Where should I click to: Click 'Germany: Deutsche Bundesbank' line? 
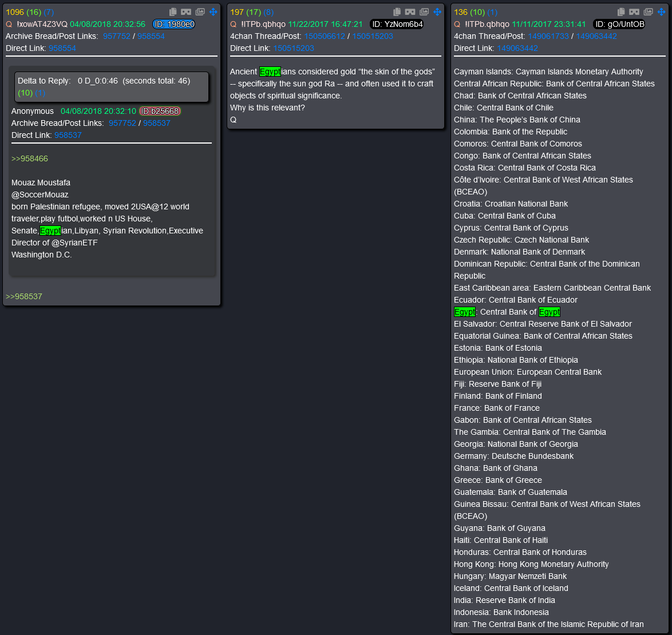(513, 457)
